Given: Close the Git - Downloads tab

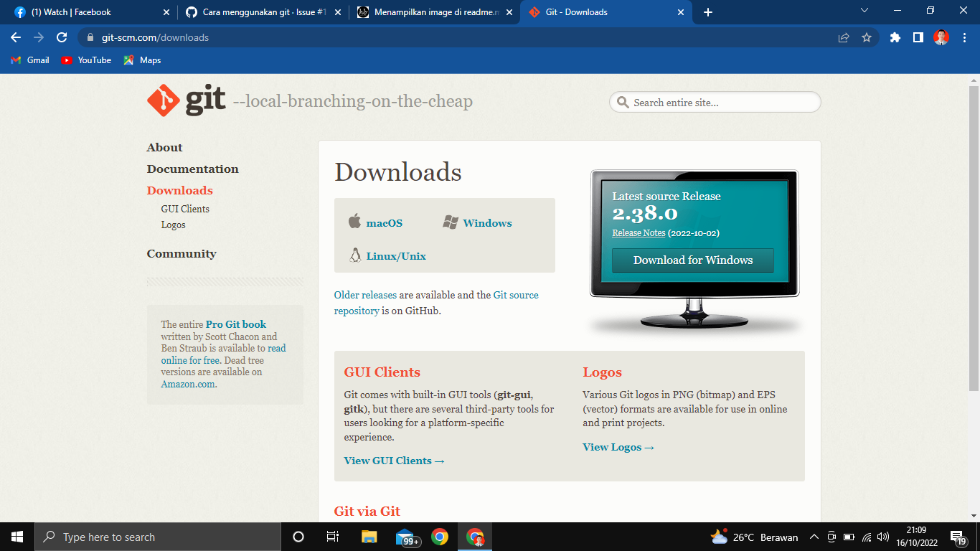Looking at the screenshot, I should pos(681,12).
